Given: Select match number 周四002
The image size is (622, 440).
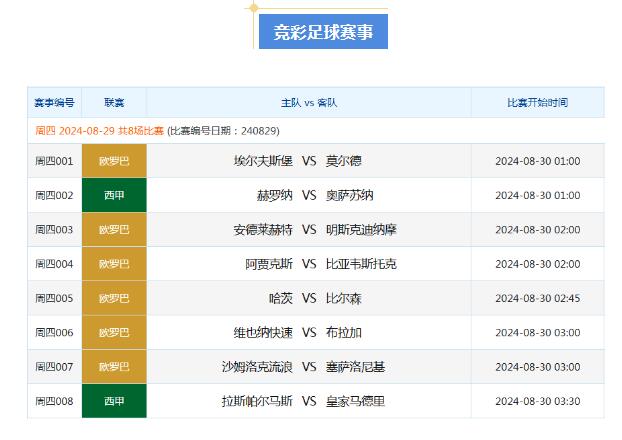Looking at the screenshot, I should (x=54, y=195).
